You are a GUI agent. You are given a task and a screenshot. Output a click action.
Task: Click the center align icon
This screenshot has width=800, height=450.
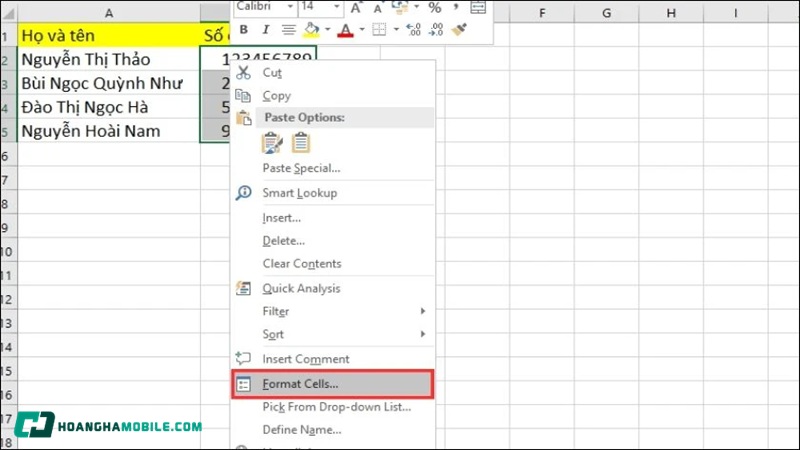[x=288, y=30]
